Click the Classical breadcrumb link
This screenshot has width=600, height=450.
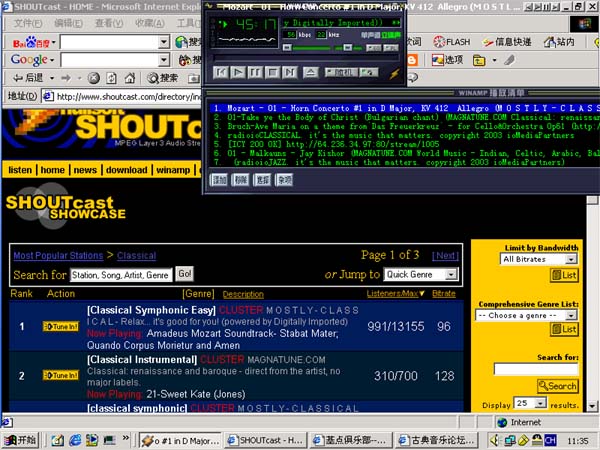pyautogui.click(x=137, y=256)
